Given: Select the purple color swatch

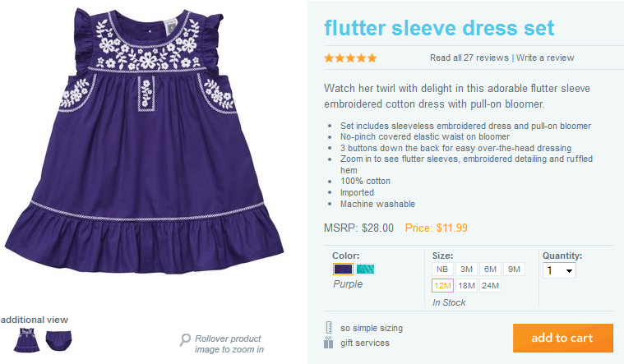Looking at the screenshot, I should point(343,269).
